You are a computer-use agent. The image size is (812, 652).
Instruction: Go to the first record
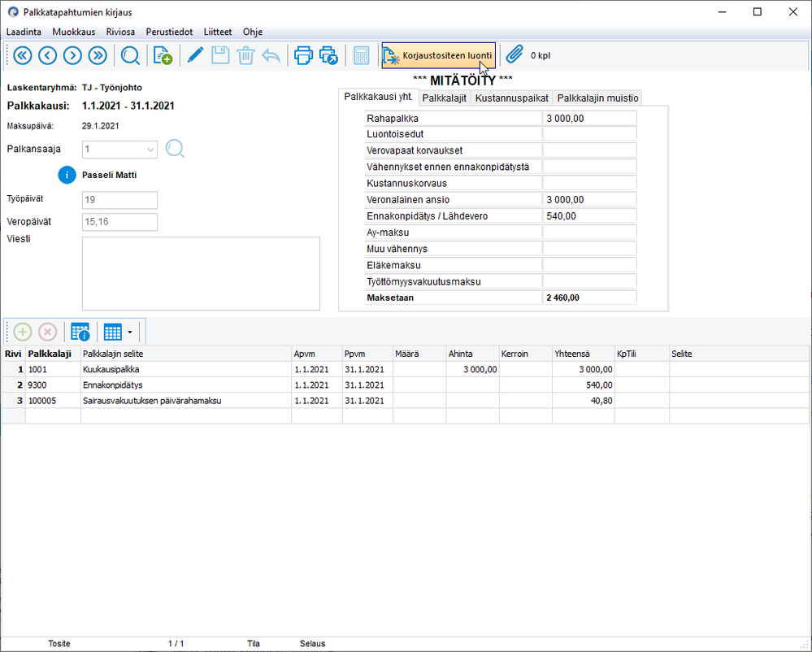[22, 55]
